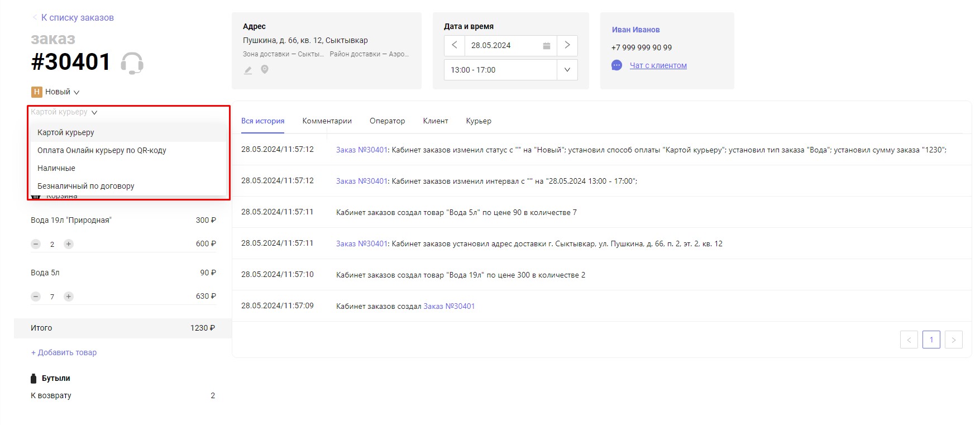Go back via К списку заказов link
Image resolution: width=980 pixels, height=425 pixels.
coord(78,18)
